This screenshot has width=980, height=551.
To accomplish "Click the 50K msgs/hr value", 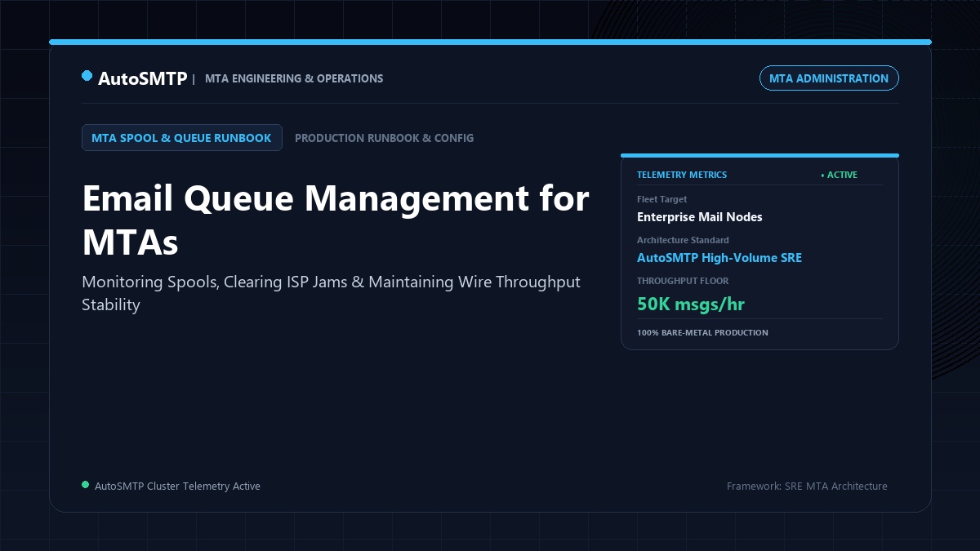I will 691,304.
